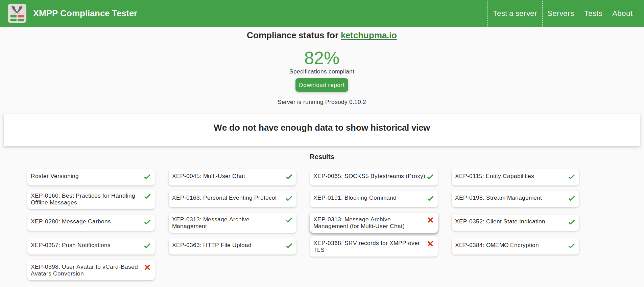Click the red X for XEP-0368 SRV records

(x=430, y=244)
